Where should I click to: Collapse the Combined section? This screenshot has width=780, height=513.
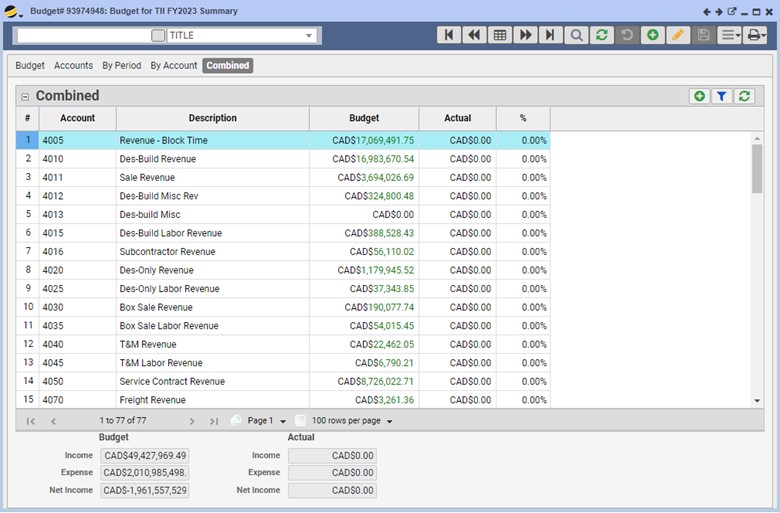point(25,97)
